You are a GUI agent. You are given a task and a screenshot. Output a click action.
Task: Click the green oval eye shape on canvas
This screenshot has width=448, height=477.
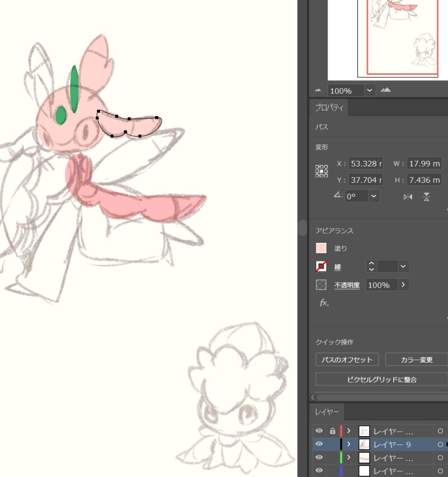pos(61,115)
